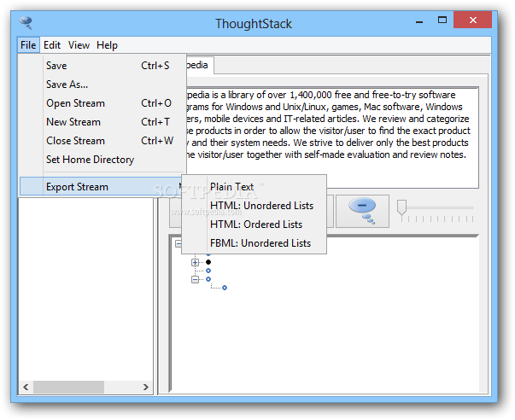Click right arrow of horizontal scrollbar

(x=146, y=388)
